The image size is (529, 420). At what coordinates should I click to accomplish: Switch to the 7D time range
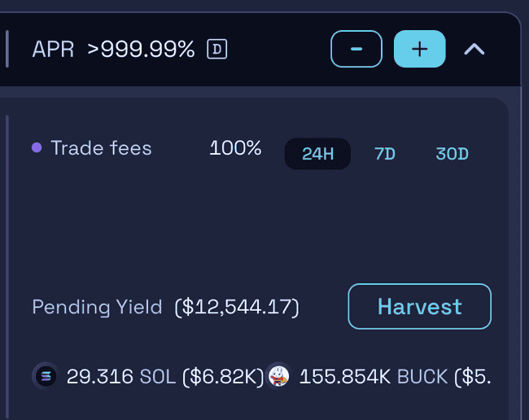pos(385,154)
